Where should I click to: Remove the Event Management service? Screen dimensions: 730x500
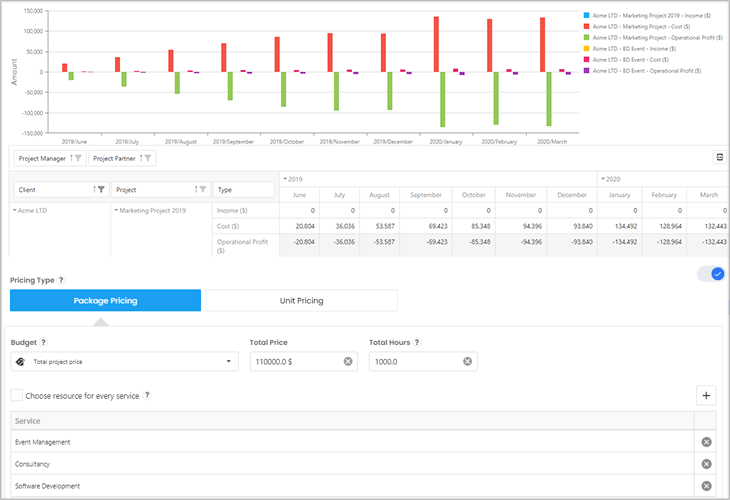point(706,442)
